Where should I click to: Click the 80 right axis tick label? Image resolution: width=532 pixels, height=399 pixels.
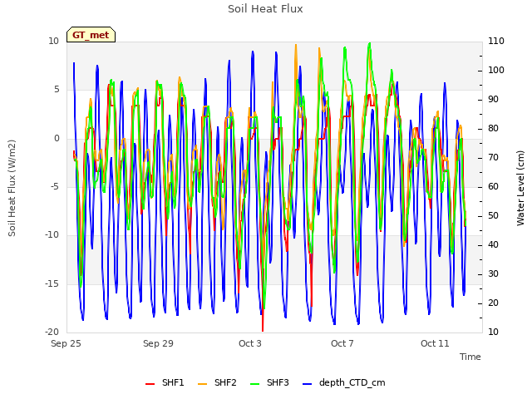pyautogui.click(x=493, y=129)
